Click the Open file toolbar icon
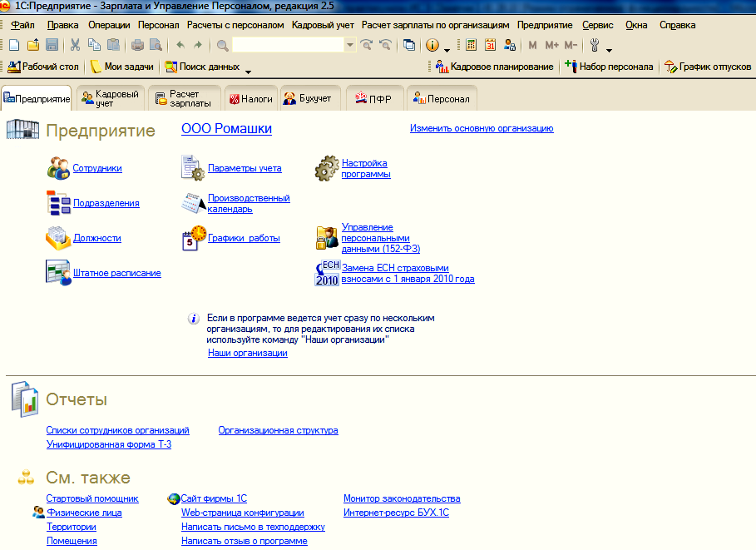 (32, 45)
